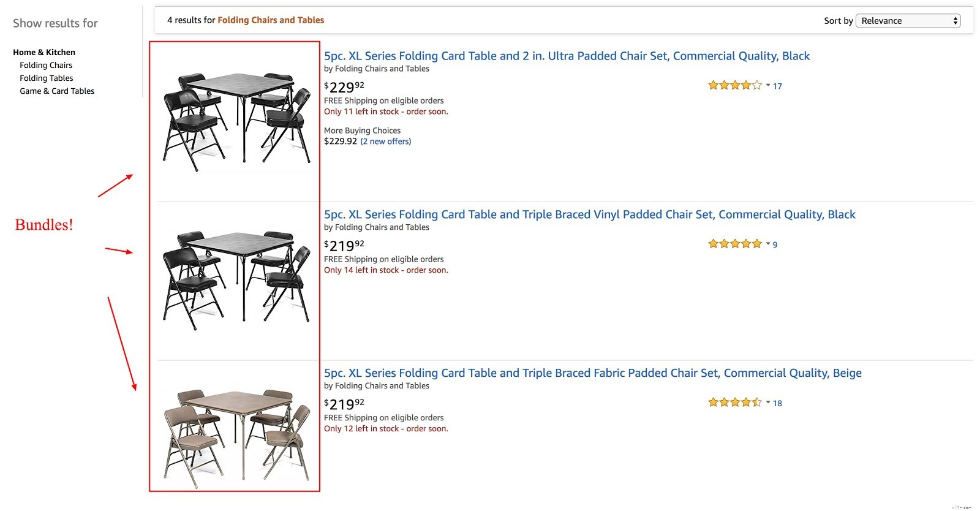Expand the rating breakdown beside the Beige set's stars
Screen dimensions: 980x511
coord(767,403)
